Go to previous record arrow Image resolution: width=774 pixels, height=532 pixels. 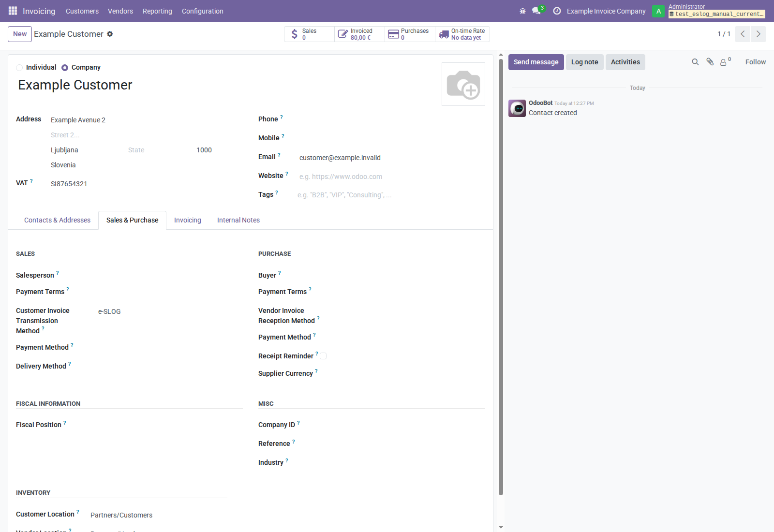point(743,34)
